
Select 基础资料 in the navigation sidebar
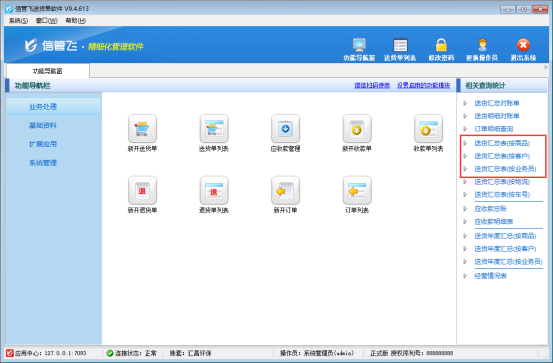click(x=43, y=125)
